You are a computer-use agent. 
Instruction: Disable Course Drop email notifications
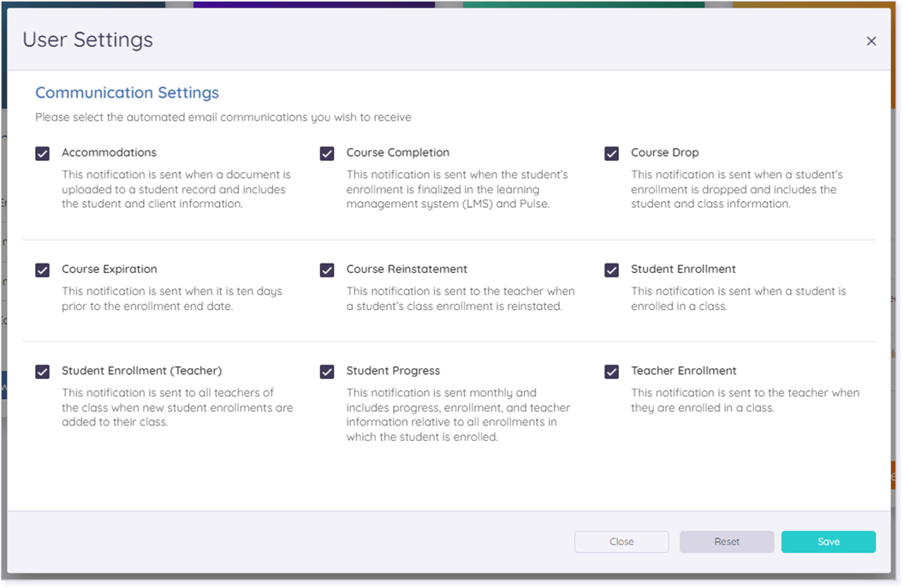[x=612, y=153]
